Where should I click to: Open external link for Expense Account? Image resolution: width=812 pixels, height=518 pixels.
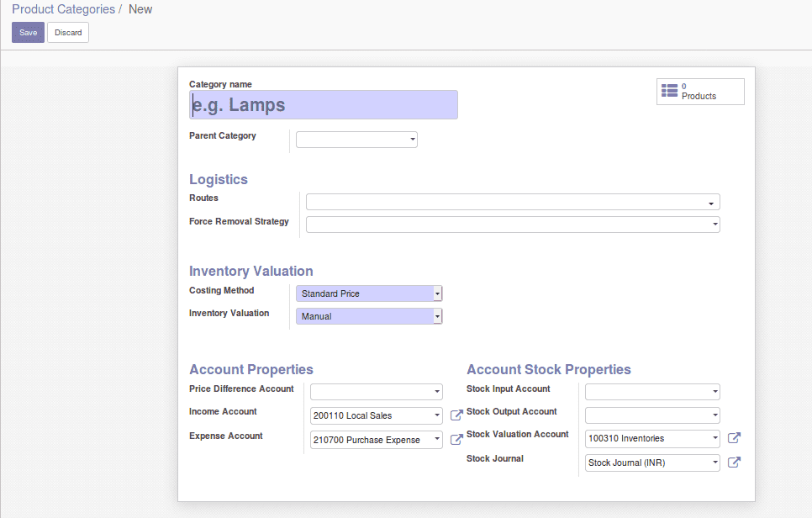(x=456, y=439)
